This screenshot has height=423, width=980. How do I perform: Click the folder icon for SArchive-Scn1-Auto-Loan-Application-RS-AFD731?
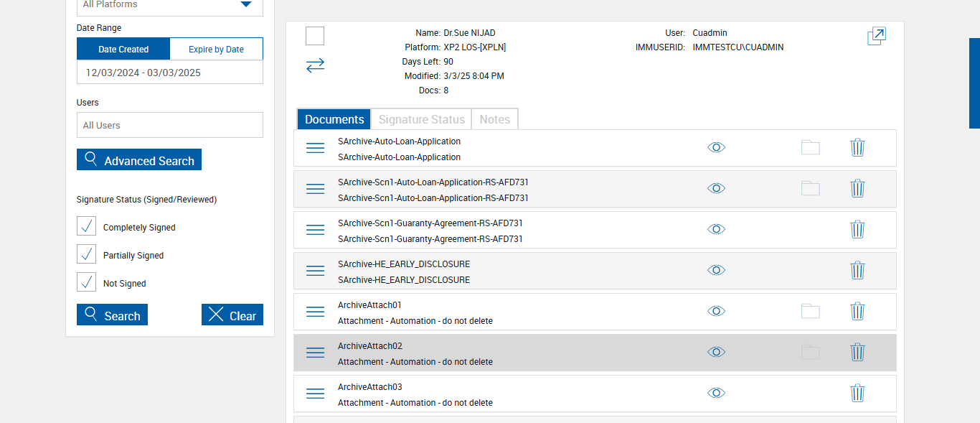810,188
